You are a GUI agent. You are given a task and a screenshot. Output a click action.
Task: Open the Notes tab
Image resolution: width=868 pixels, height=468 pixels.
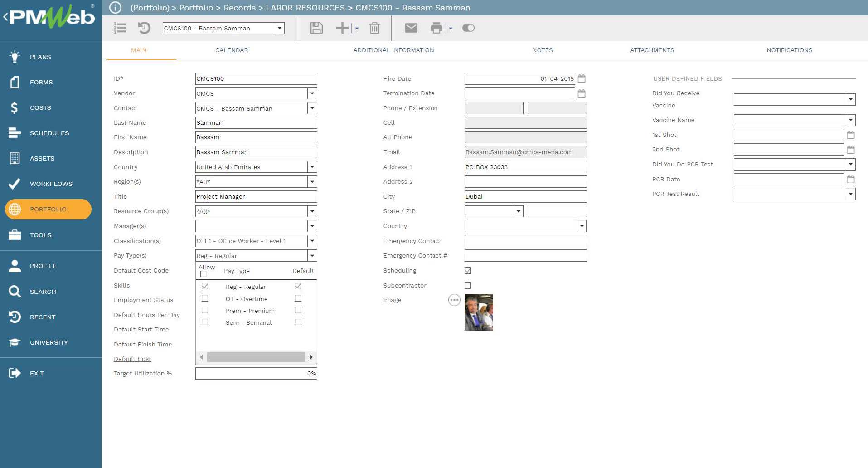point(543,50)
